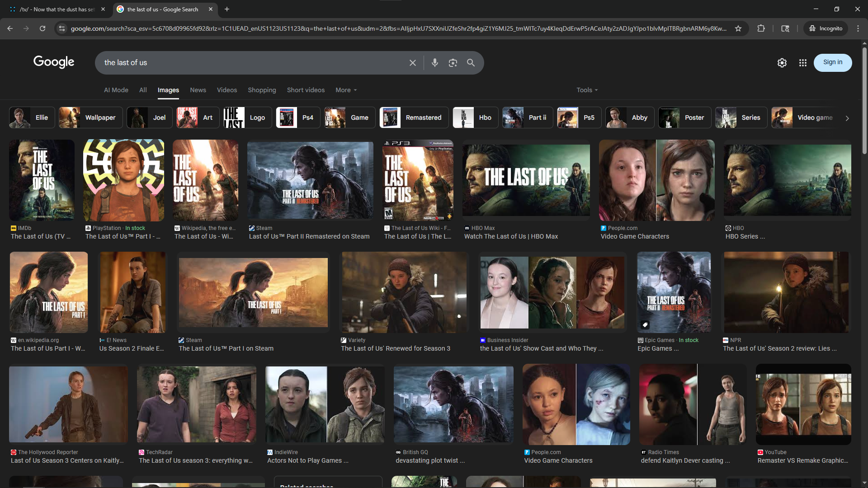Open the YouTube Remaster VS Remake thumbnail
The height and width of the screenshot is (488, 868).
click(803, 404)
